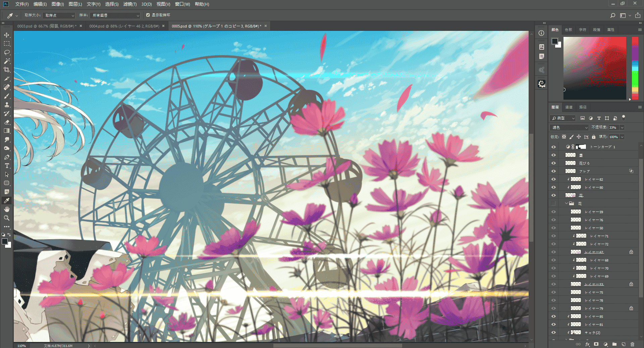
Task: Select the Magic Wand tool
Action: tap(7, 61)
